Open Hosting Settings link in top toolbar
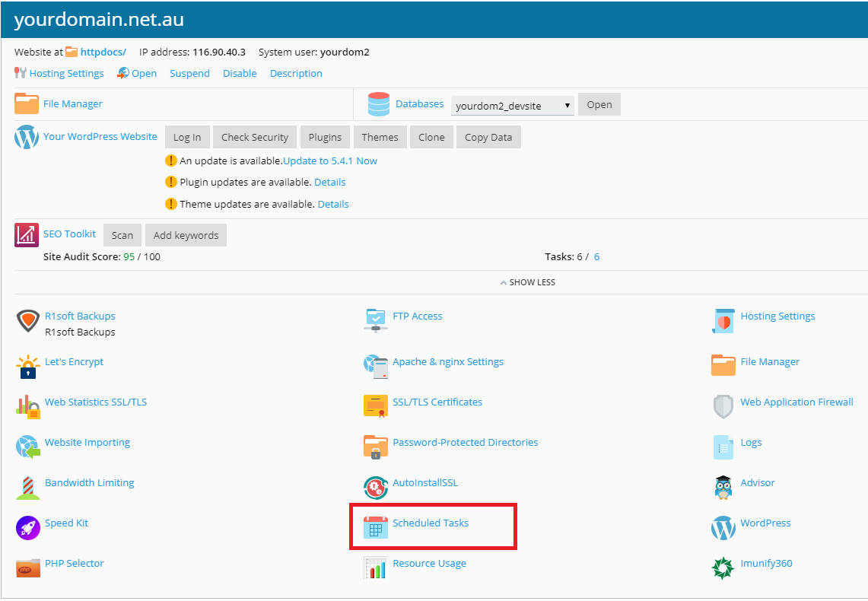The image size is (868, 601). click(66, 74)
